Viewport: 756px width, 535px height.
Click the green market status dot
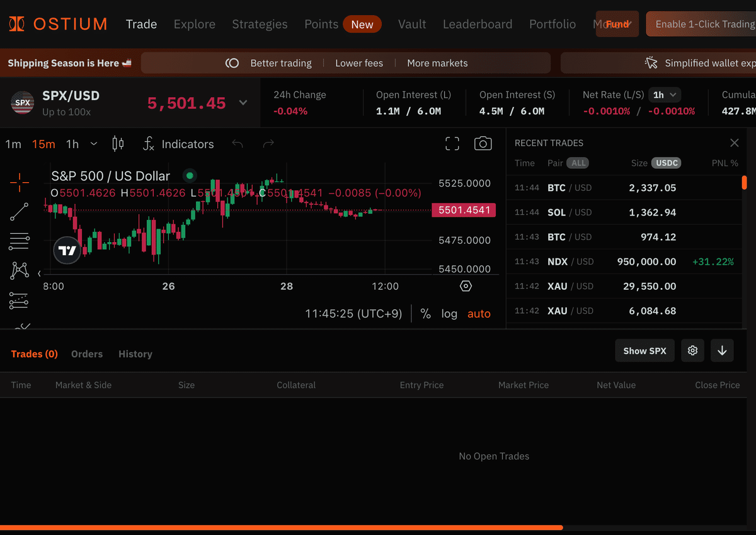[190, 176]
